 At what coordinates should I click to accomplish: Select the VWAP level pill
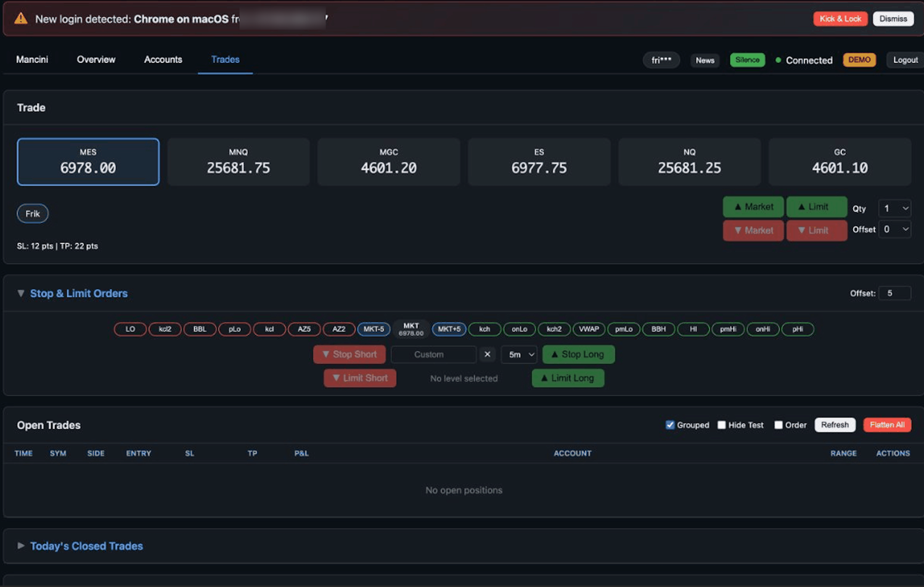(589, 329)
